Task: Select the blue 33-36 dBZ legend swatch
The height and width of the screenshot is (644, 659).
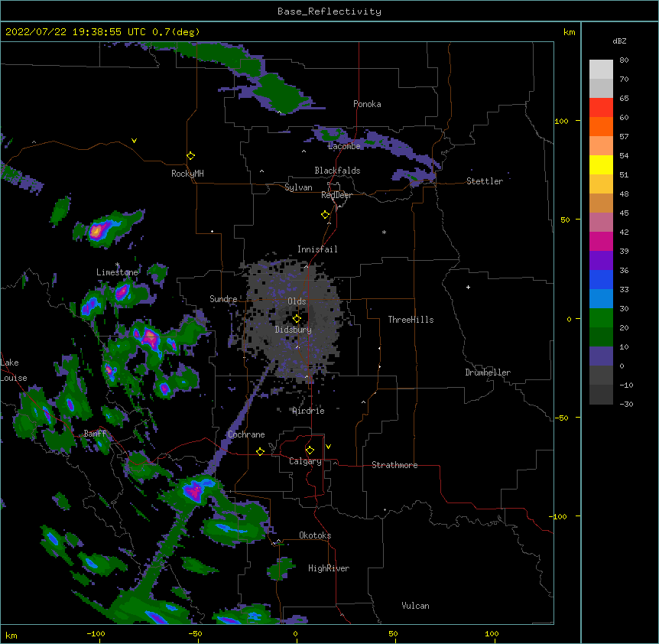Action: pos(601,279)
